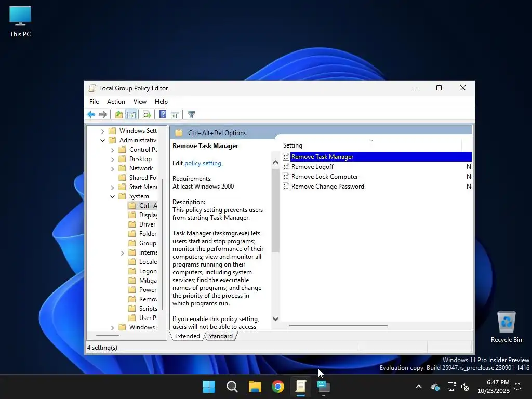Image resolution: width=532 pixels, height=399 pixels.
Task: Show hidden tray icons chevron
Action: (x=419, y=387)
